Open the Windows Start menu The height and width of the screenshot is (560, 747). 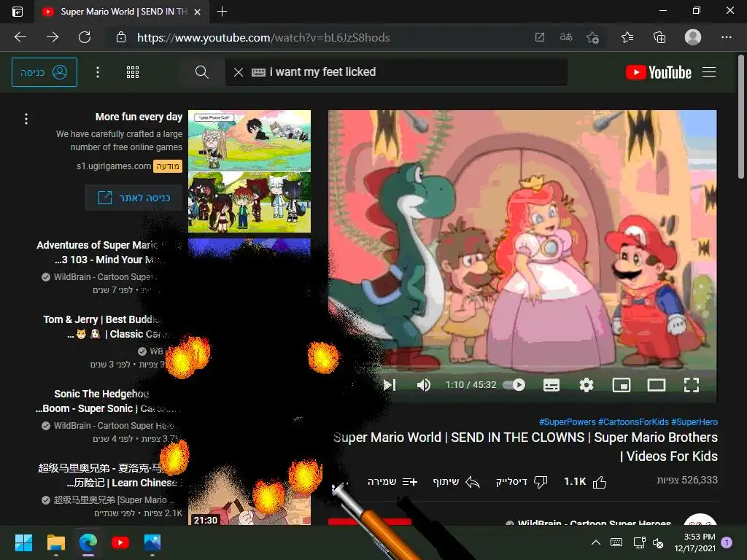point(23,542)
